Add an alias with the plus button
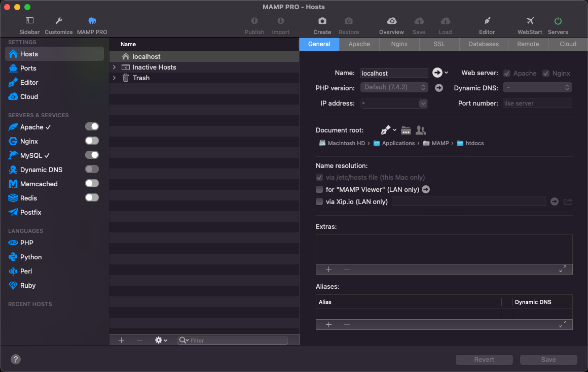 (x=328, y=325)
